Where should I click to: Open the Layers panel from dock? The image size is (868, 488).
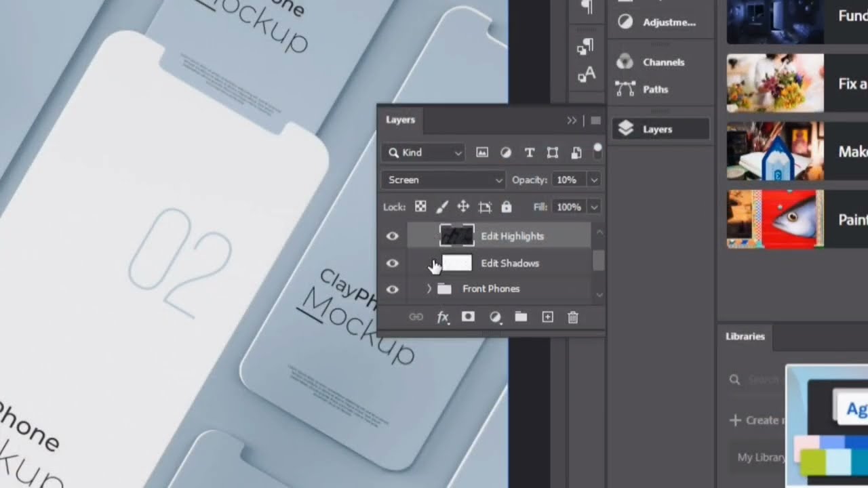coord(660,129)
